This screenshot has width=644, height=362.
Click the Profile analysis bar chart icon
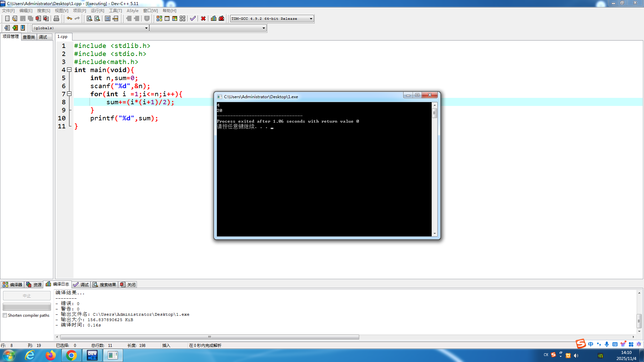(x=214, y=19)
